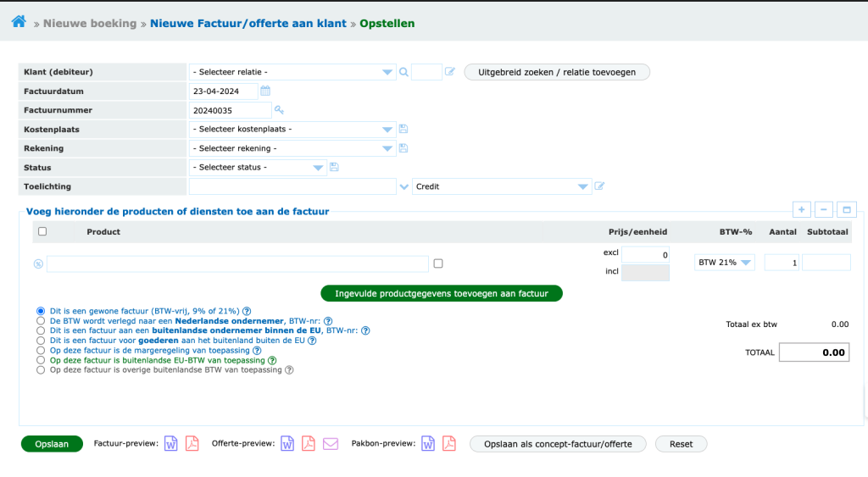Screen dimensions: 868x477
Task: Click the Aantal quantity field
Action: (x=781, y=263)
